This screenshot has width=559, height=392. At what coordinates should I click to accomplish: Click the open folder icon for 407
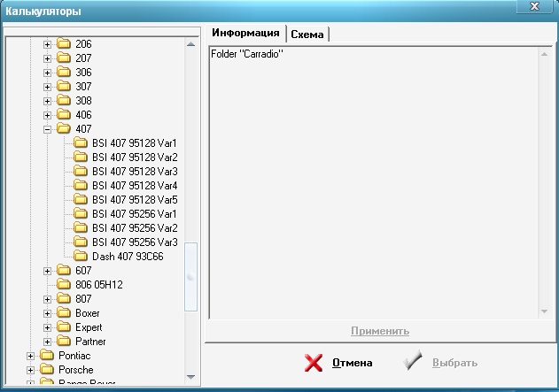(64, 128)
